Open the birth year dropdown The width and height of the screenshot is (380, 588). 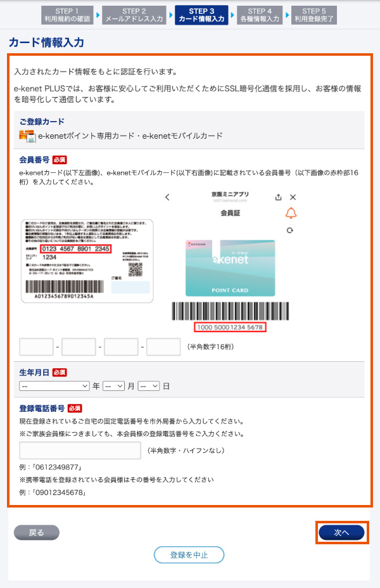click(x=54, y=386)
